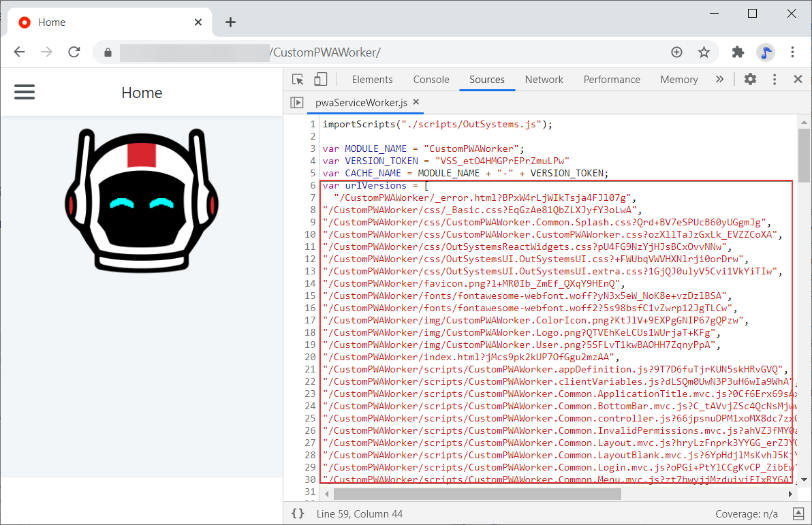The image size is (812, 525).
Task: Pretty-print the code with the {} icon
Action: pyautogui.click(x=298, y=513)
